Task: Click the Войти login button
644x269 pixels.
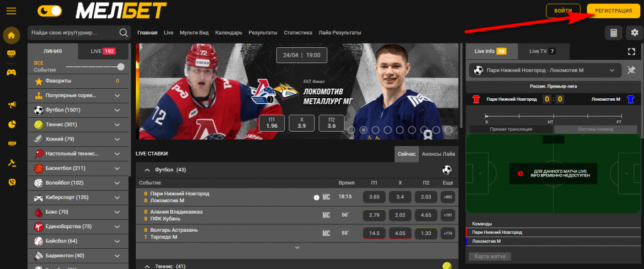Action: pyautogui.click(x=563, y=11)
